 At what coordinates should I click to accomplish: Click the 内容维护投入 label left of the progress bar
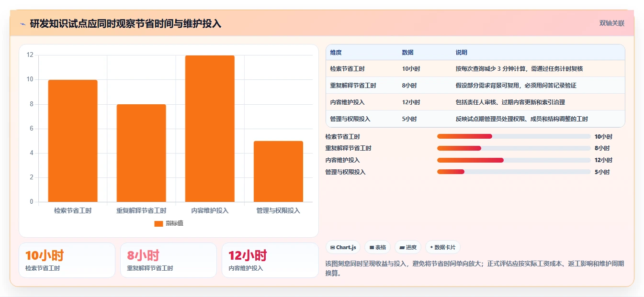pyautogui.click(x=342, y=160)
